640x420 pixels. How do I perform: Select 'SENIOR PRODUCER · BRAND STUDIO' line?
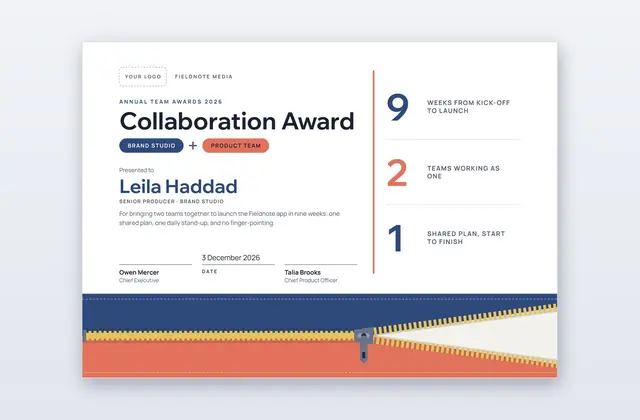click(x=171, y=201)
